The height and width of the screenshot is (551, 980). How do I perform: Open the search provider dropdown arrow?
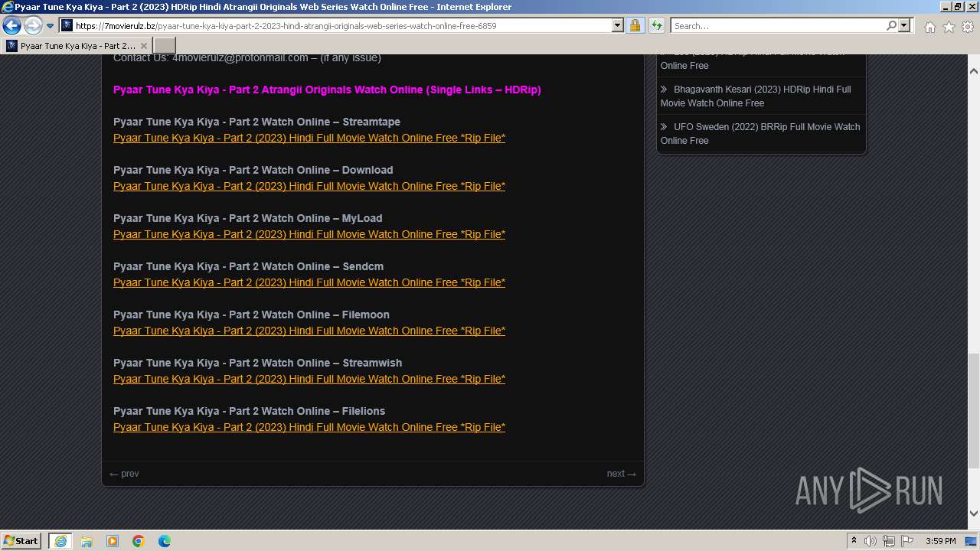coord(904,26)
